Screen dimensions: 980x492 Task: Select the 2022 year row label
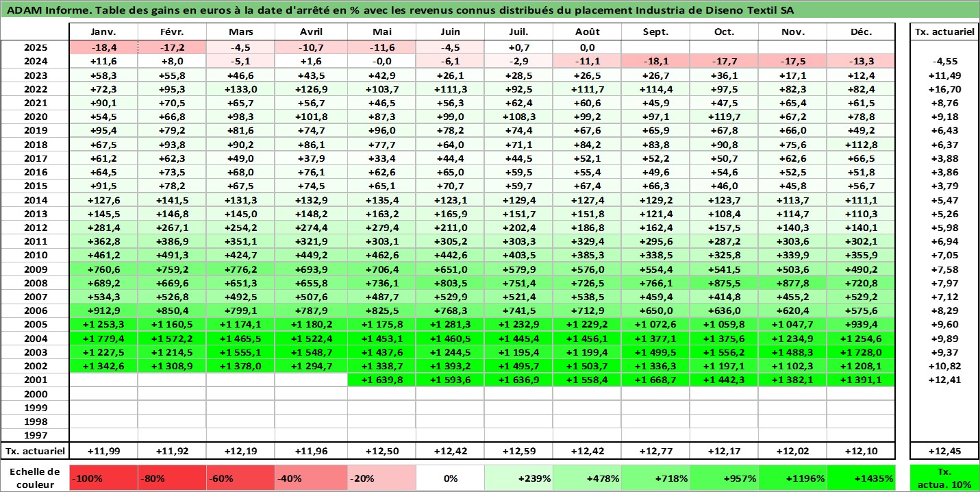coord(35,90)
